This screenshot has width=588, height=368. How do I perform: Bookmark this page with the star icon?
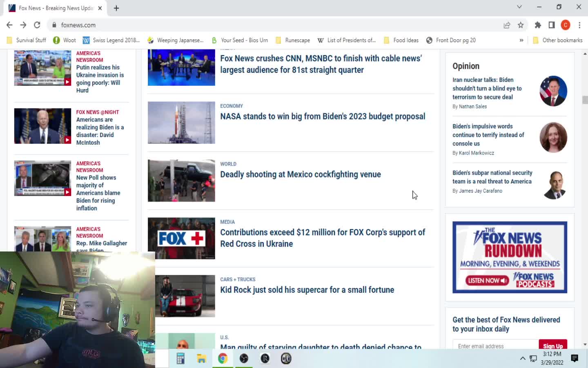[521, 25]
